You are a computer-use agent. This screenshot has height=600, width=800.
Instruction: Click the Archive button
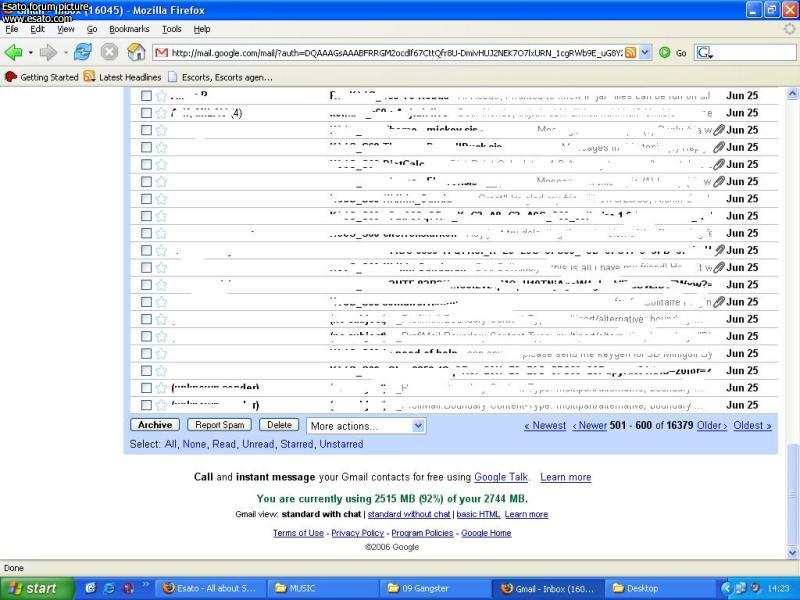tap(155, 425)
